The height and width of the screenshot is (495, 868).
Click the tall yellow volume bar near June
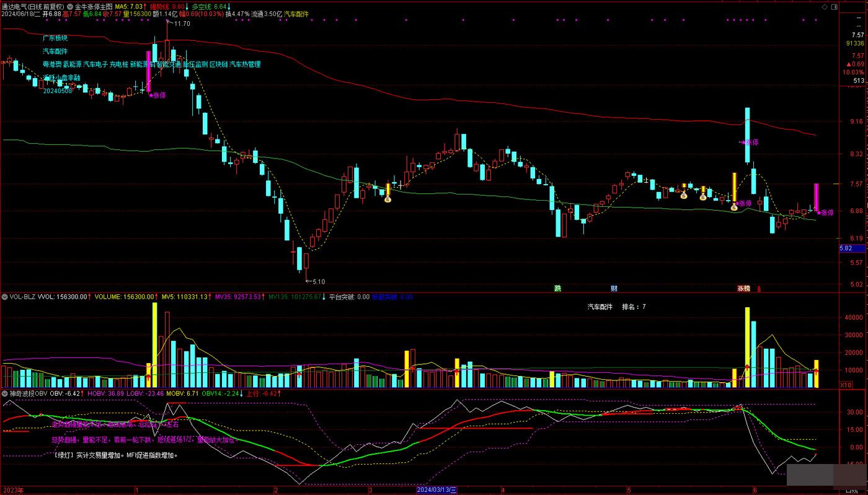tap(747, 347)
